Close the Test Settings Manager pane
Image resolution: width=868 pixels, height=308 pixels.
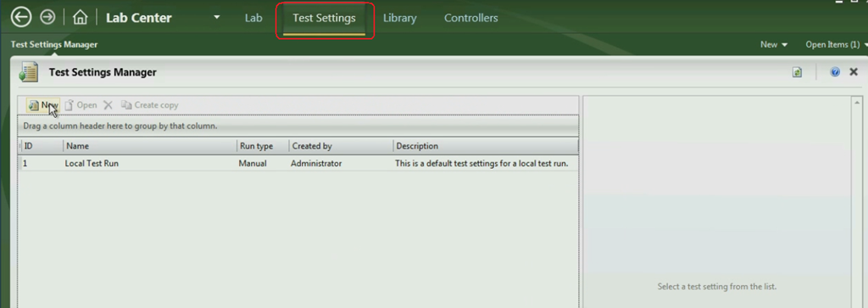[x=854, y=72]
